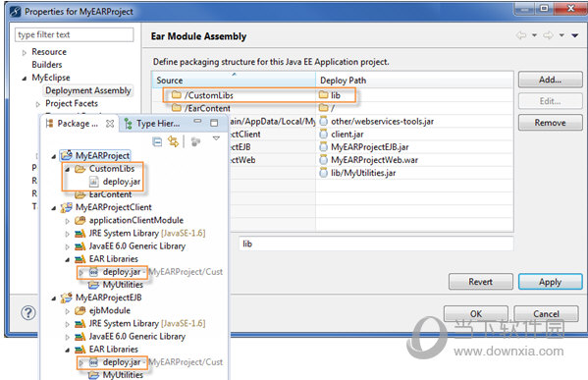Viewport: 588px width, 380px height.
Task: Click the Deploy Path column header
Action: [414, 81]
